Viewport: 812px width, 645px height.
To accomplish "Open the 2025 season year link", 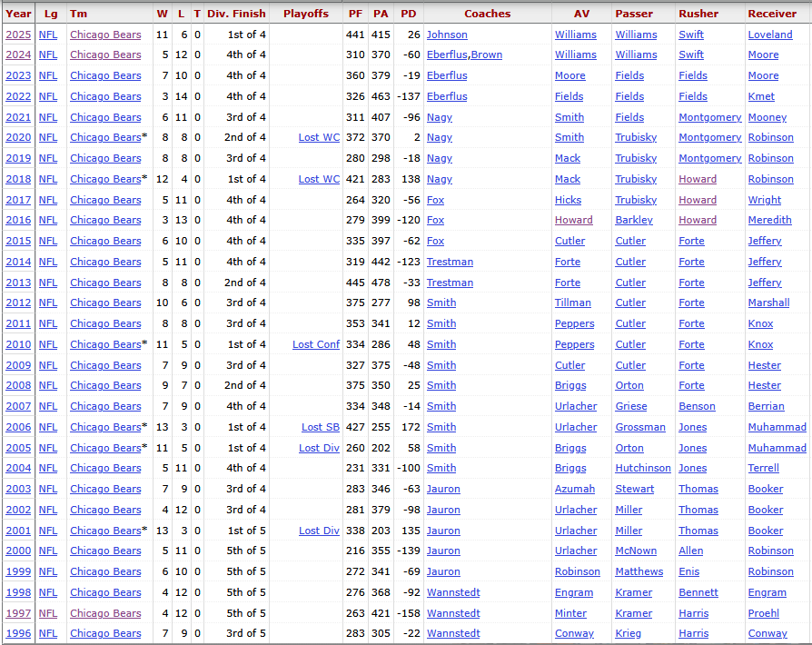I will 18,35.
